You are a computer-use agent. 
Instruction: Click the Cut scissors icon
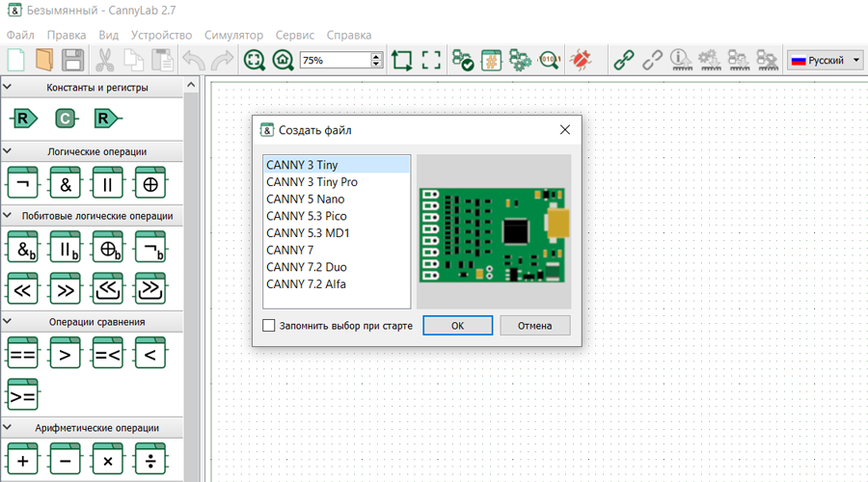pos(104,60)
